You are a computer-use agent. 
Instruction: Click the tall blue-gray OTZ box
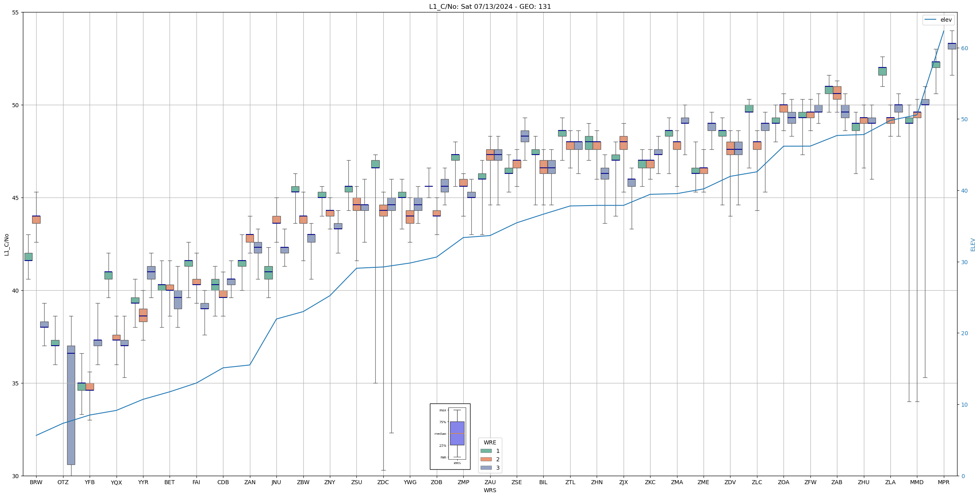71,405
